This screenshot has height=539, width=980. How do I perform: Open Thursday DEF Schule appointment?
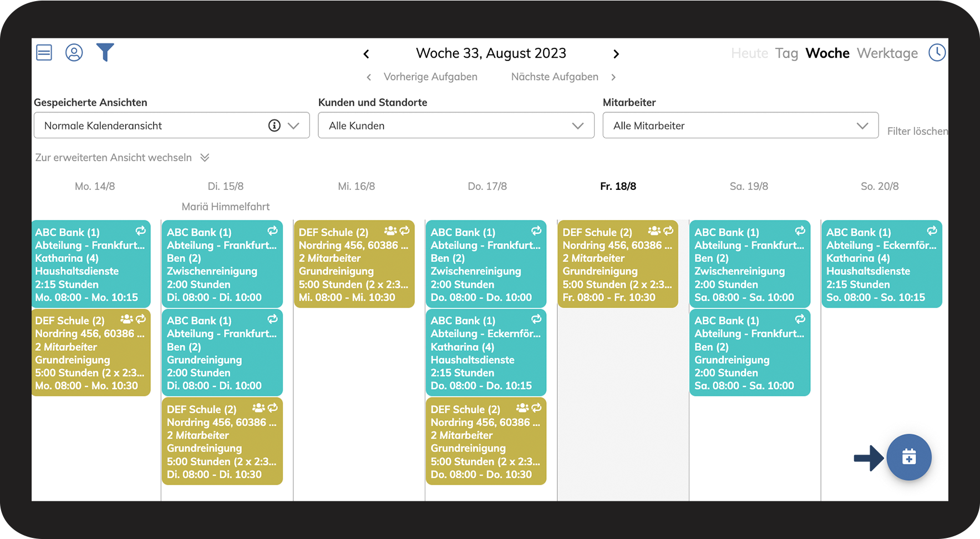(x=486, y=441)
